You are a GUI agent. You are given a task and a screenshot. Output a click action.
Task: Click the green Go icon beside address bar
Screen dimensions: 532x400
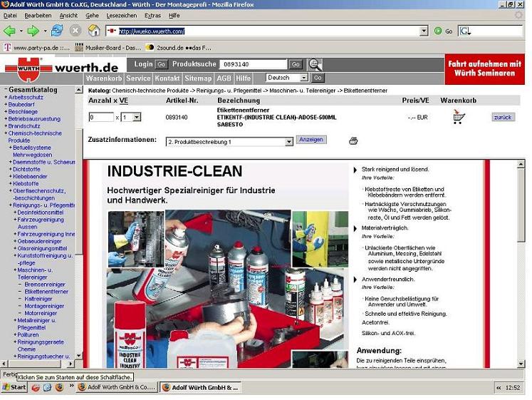pyautogui.click(x=438, y=31)
